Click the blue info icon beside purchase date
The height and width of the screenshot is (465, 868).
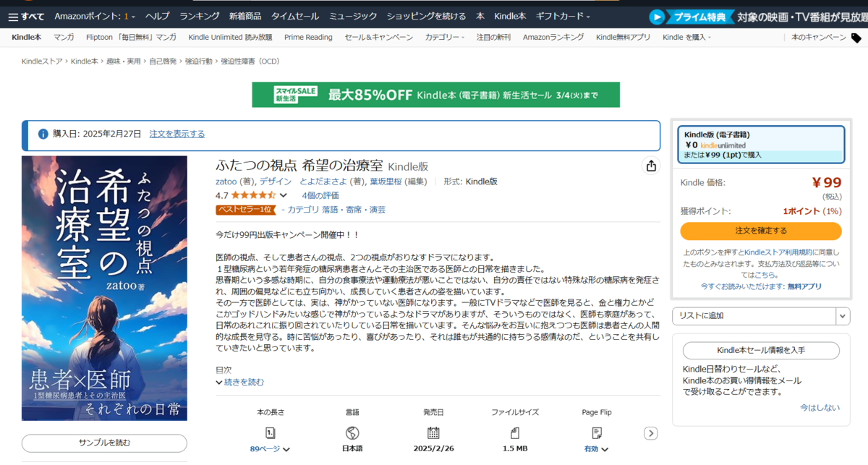click(42, 135)
